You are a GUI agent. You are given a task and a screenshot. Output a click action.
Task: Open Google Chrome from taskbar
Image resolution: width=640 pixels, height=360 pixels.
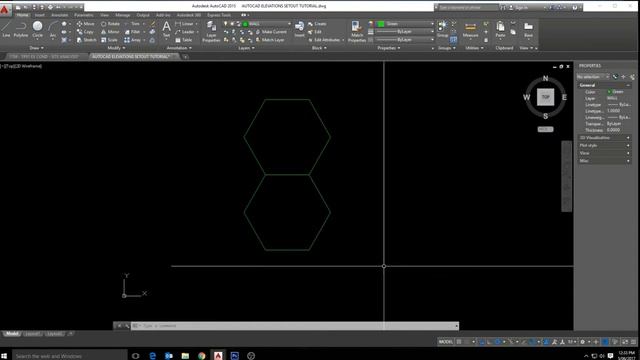(x=202, y=356)
